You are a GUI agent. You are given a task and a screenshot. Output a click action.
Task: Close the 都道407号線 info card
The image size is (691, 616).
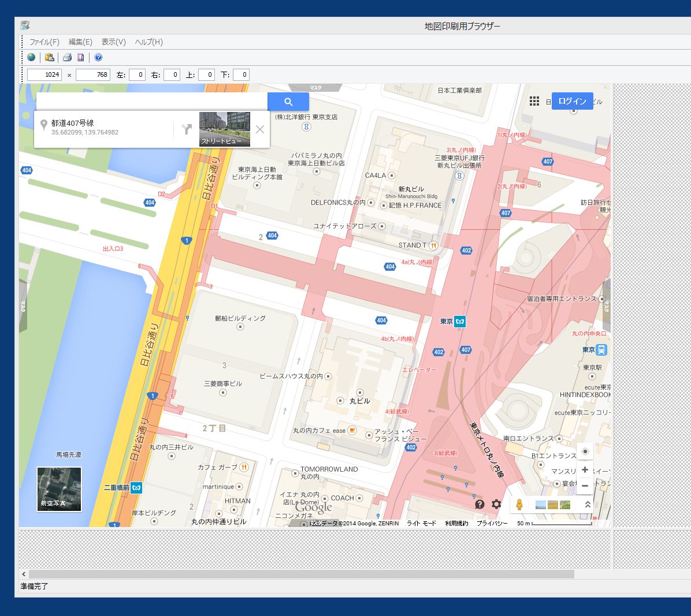tap(260, 129)
